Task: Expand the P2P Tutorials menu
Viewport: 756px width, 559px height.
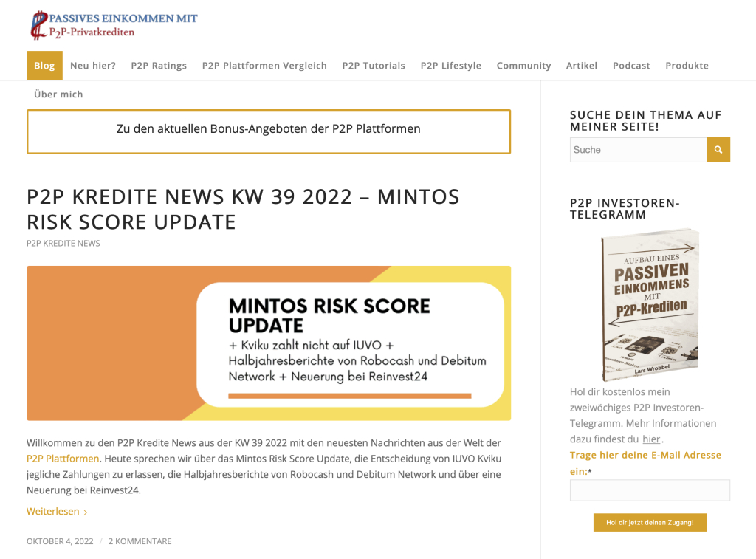Action: point(374,66)
